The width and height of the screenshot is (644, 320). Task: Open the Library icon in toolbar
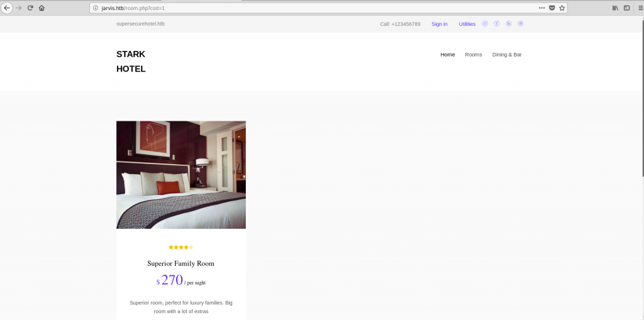(x=615, y=8)
